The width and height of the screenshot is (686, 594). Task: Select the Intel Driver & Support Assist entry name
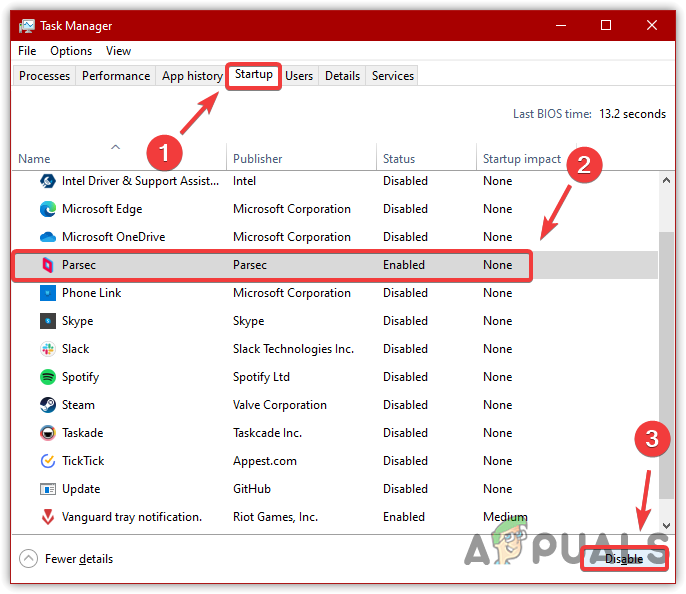140,181
